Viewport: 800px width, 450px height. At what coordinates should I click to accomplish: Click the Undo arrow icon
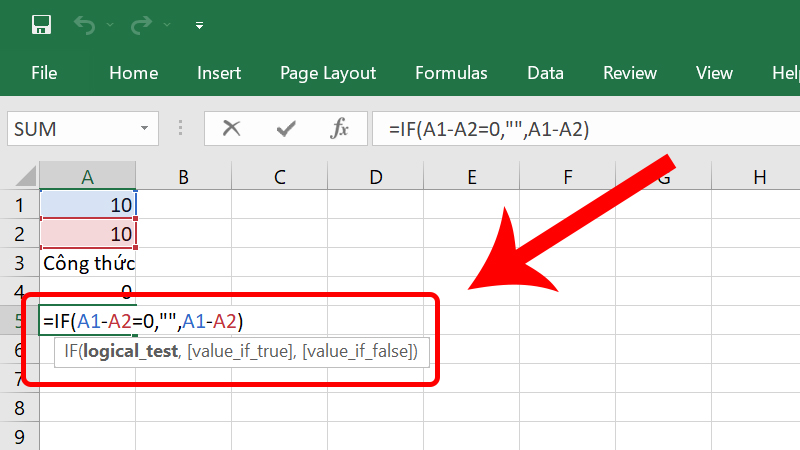point(88,23)
